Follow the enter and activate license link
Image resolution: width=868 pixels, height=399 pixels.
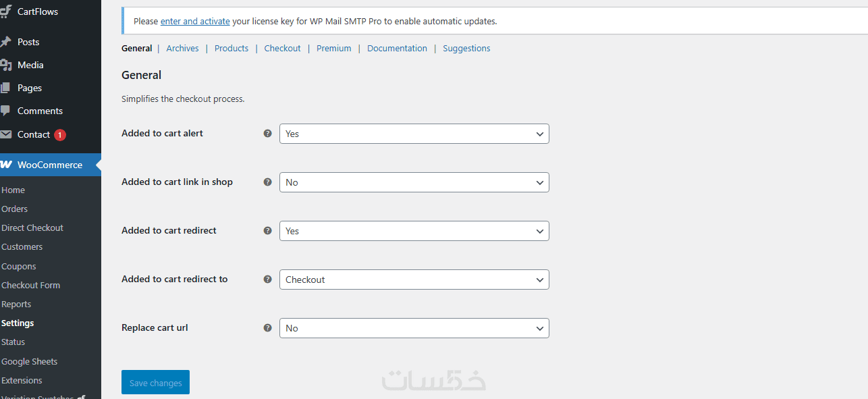(195, 22)
